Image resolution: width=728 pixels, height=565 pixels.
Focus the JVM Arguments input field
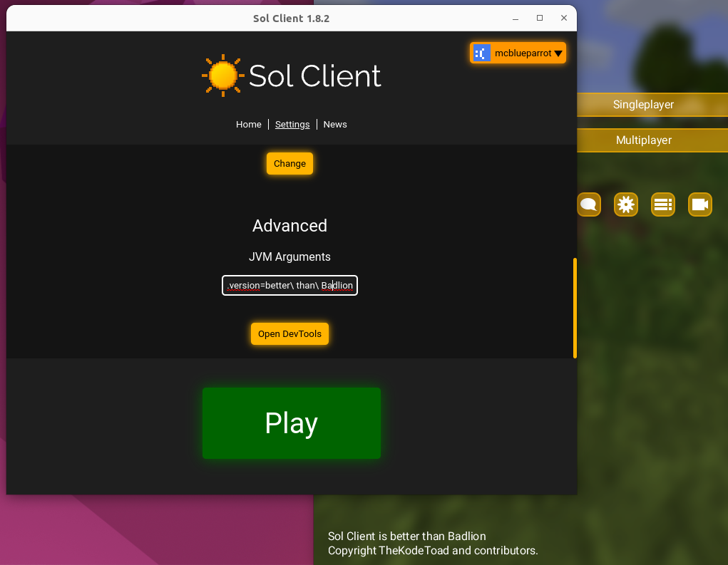tap(289, 285)
